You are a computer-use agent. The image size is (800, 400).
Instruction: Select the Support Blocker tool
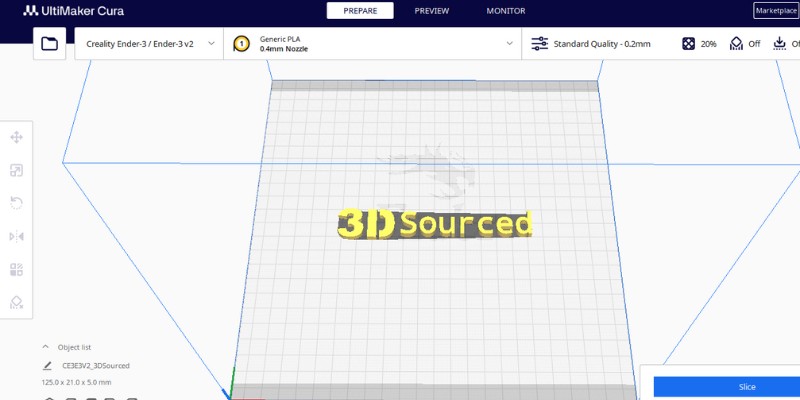pyautogui.click(x=16, y=302)
